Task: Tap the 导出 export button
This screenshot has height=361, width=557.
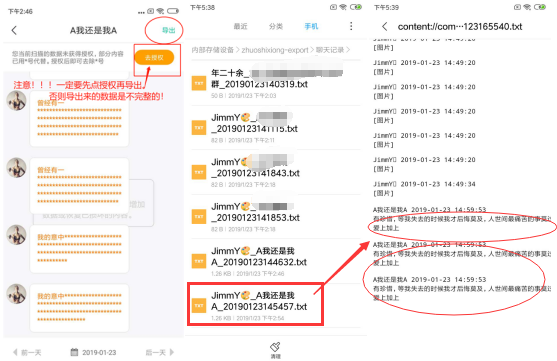Action: [168, 30]
